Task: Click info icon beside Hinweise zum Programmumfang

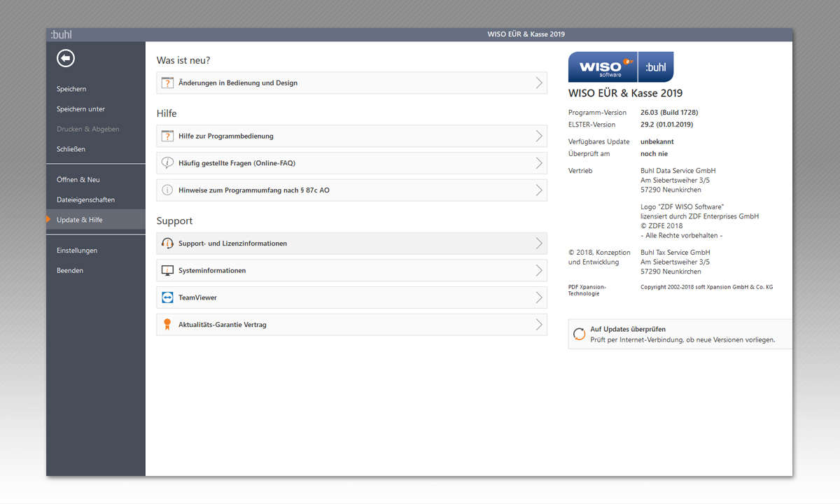Action: click(167, 190)
